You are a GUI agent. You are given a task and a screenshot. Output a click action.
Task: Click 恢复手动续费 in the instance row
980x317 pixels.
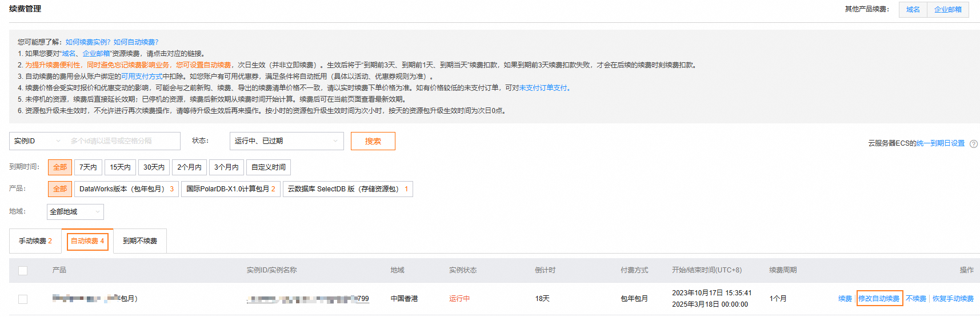coord(953,299)
